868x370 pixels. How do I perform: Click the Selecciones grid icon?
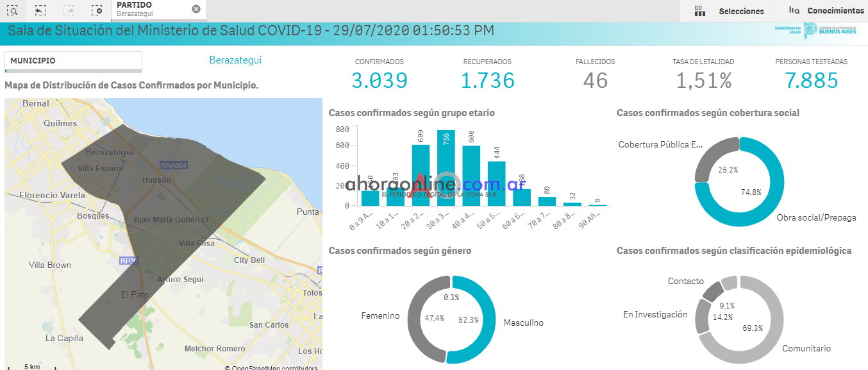tap(700, 11)
